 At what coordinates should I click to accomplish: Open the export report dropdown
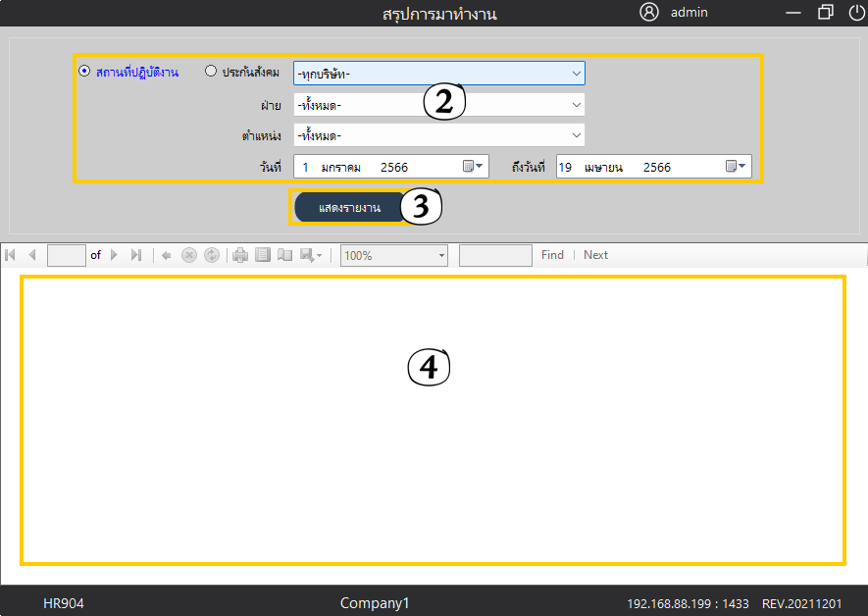(x=311, y=255)
